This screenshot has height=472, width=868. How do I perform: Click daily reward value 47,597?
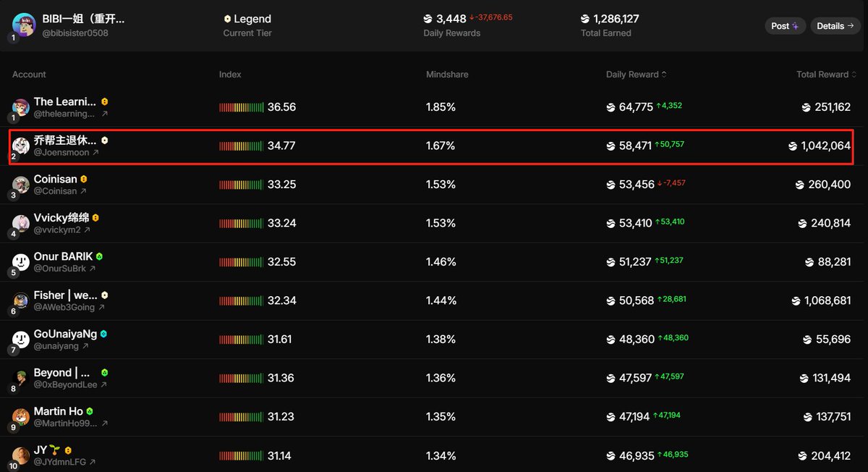pyautogui.click(x=635, y=378)
